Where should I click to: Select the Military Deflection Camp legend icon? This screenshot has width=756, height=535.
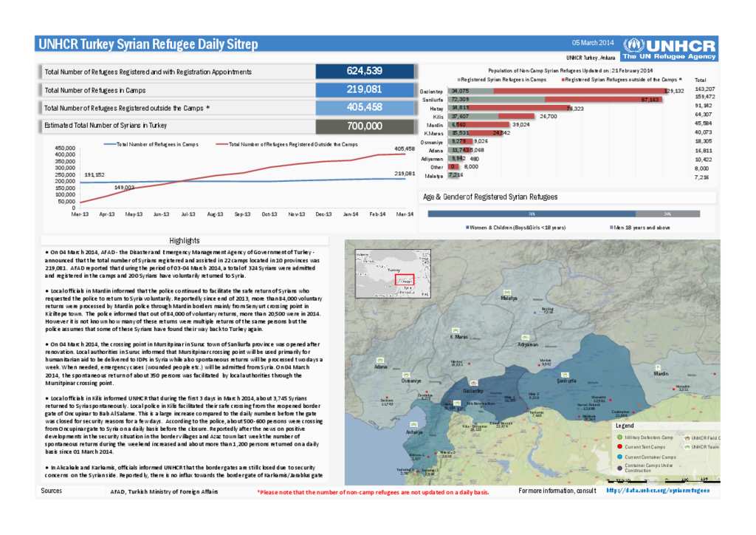pos(619,437)
